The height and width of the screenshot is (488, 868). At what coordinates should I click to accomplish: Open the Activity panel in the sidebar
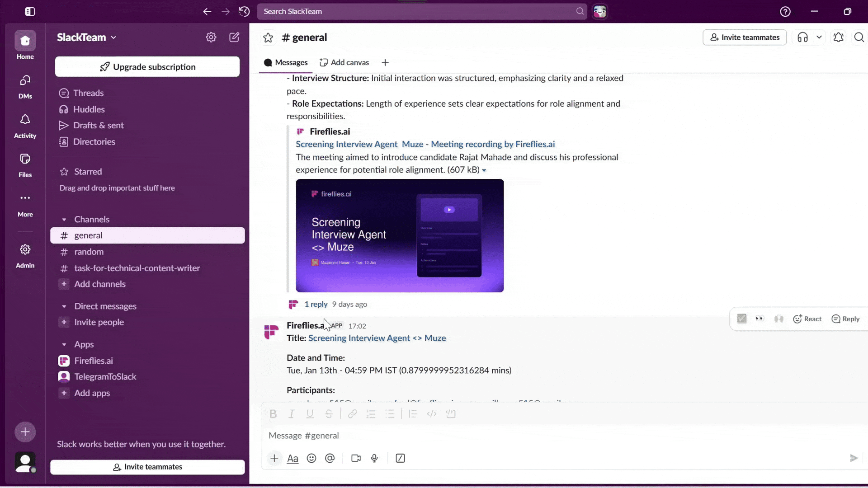point(25,125)
